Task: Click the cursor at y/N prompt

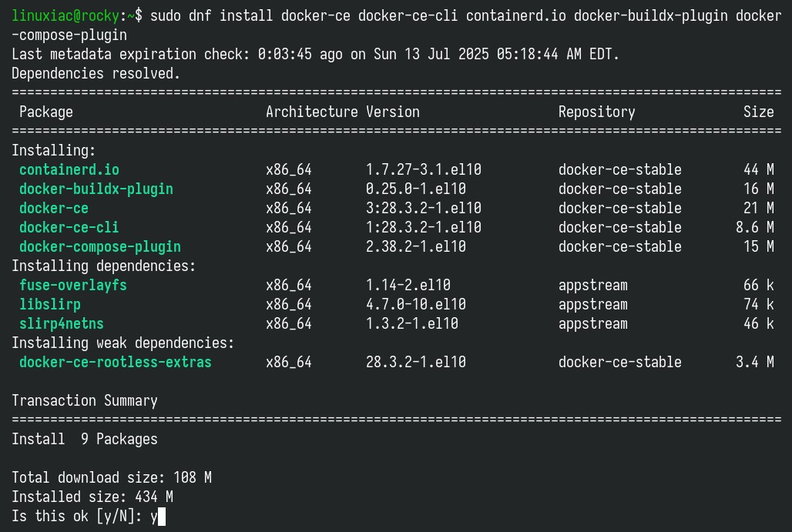Action: coord(162,517)
